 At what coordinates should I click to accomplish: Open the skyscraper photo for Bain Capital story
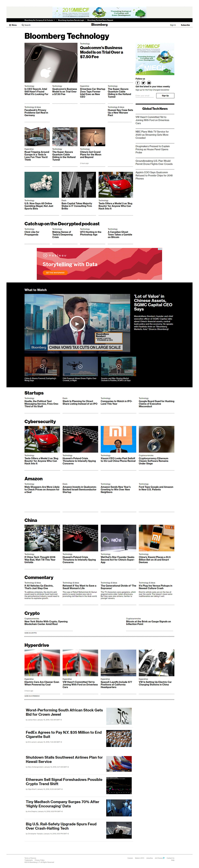tap(79, 185)
